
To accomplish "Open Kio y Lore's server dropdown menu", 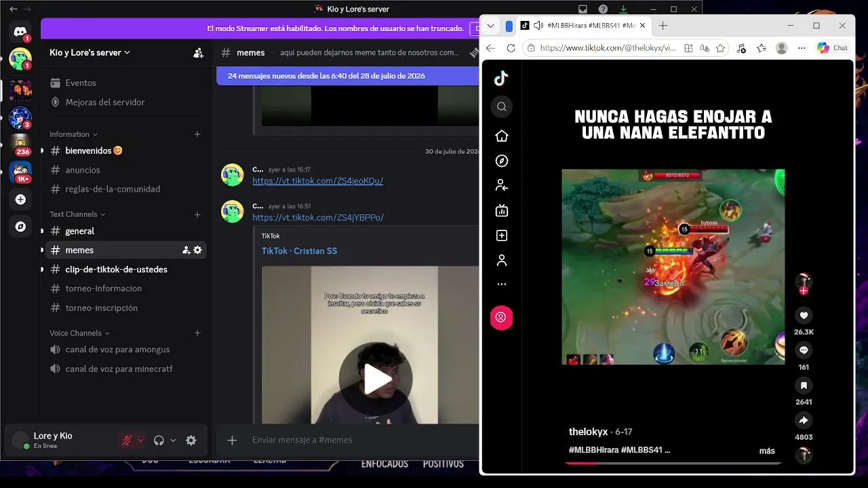I will pos(90,52).
